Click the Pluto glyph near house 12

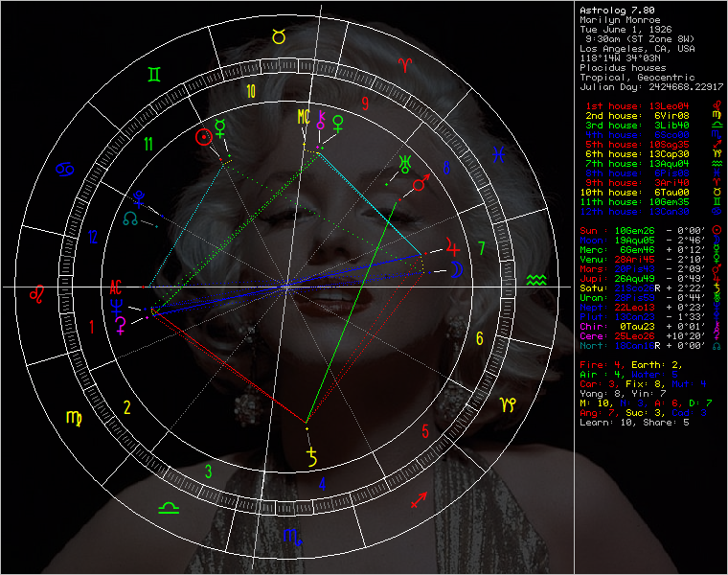pos(140,198)
